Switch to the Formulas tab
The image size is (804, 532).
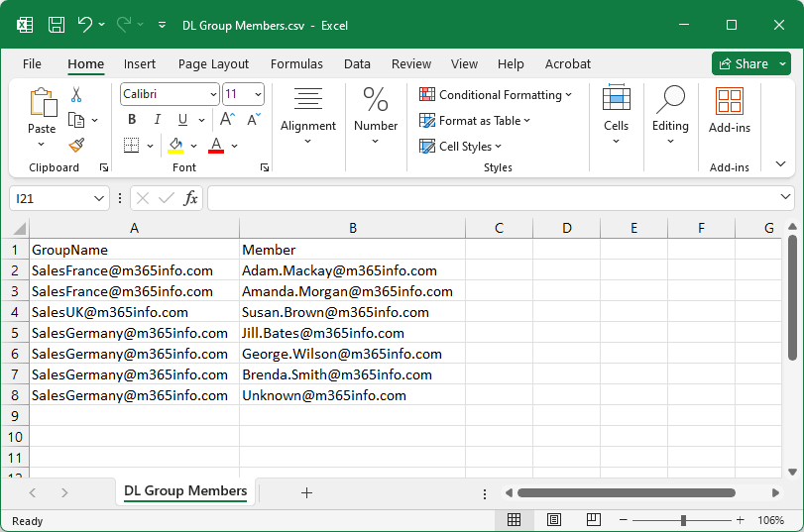[x=296, y=64]
